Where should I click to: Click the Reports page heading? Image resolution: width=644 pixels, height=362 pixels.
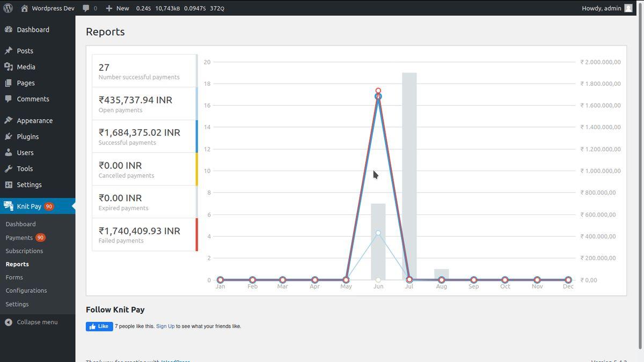105,32
